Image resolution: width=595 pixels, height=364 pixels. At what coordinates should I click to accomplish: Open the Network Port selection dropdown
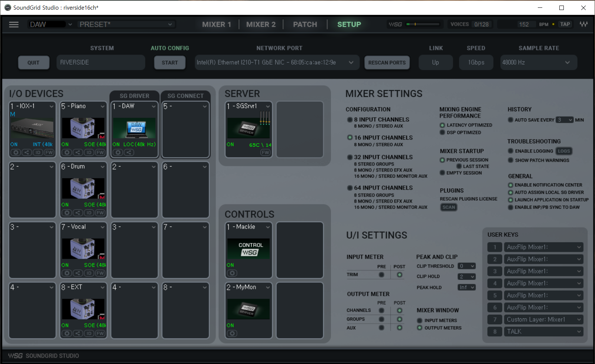click(277, 62)
